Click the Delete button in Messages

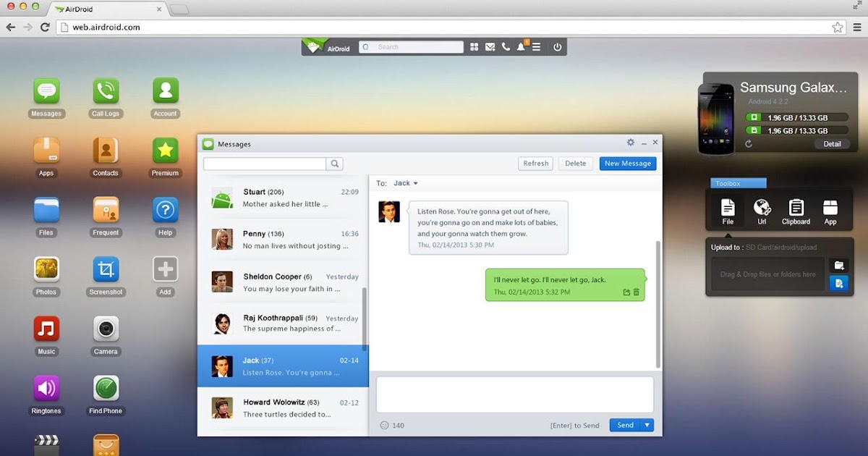point(576,164)
